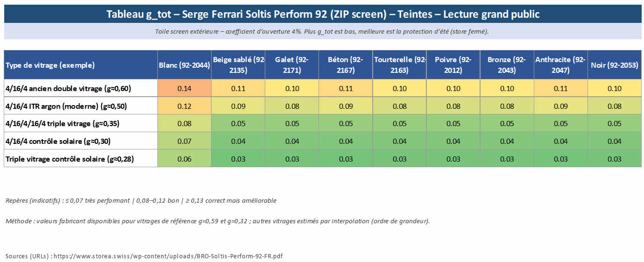644x262 pixels.
Task: Click the 0.12 value in the Blanc column
Action: click(184, 106)
